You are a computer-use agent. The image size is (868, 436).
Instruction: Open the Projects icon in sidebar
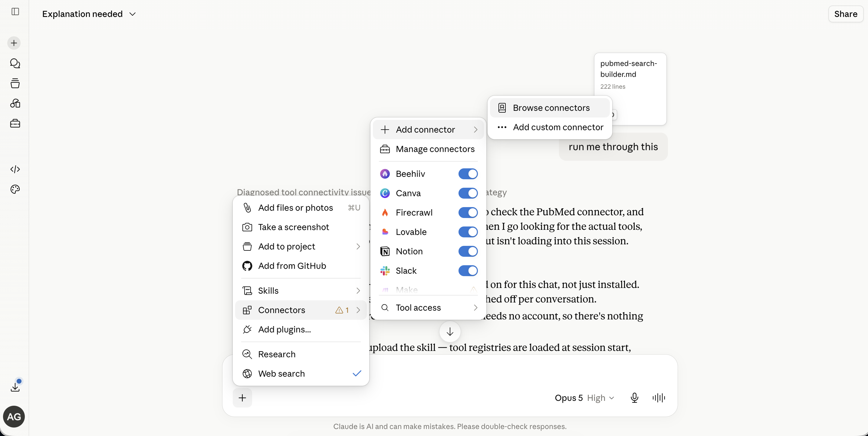coord(15,83)
